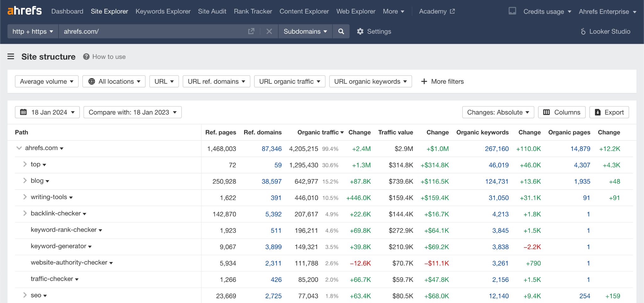Open the All locations filter
Image resolution: width=644 pixels, height=303 pixels.
pos(114,81)
